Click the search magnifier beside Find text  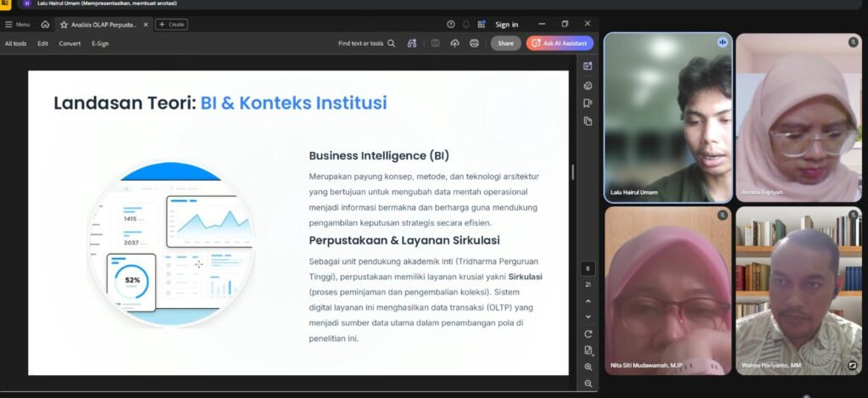tap(392, 43)
